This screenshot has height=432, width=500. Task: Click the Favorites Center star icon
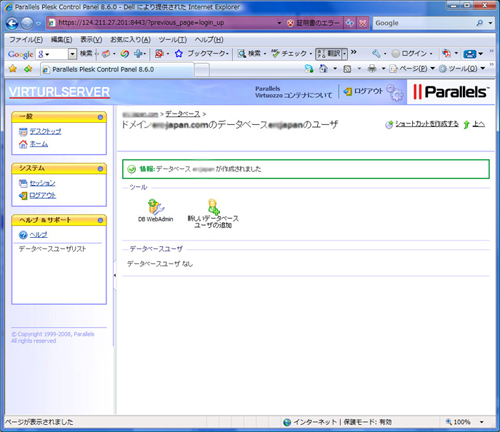pos(13,69)
